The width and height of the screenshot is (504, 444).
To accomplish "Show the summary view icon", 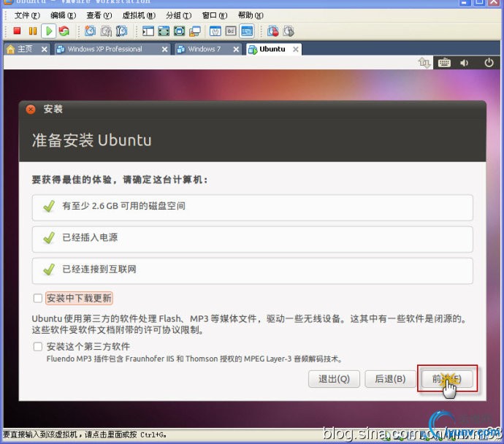I will pyautogui.click(x=215, y=31).
